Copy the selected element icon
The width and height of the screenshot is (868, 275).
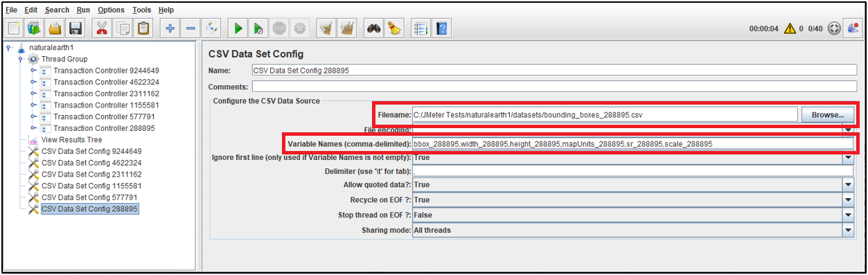(123, 28)
